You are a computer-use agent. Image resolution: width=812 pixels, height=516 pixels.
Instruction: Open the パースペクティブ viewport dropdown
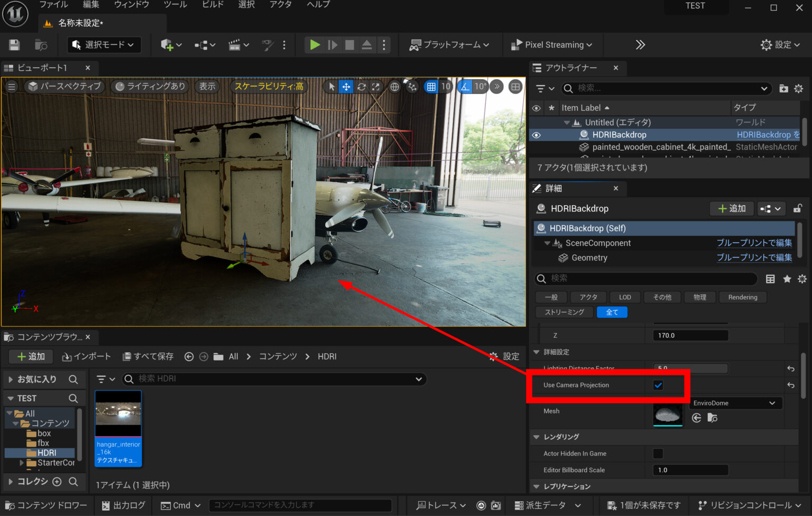tap(64, 86)
